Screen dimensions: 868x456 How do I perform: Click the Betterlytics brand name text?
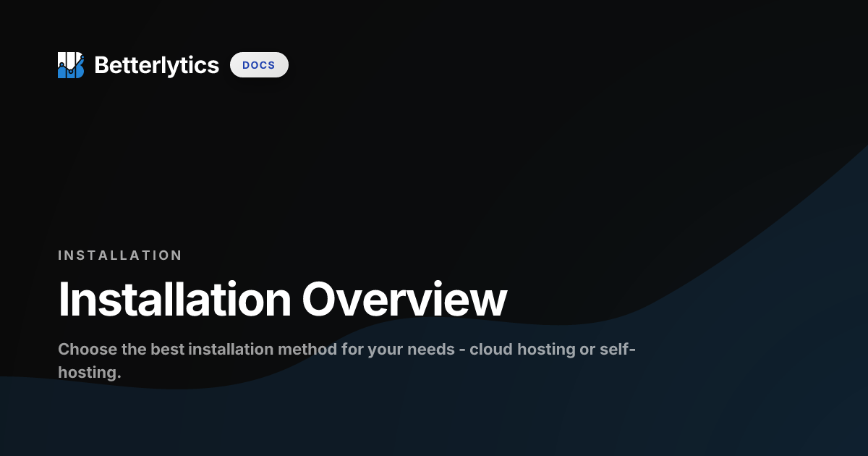(156, 65)
